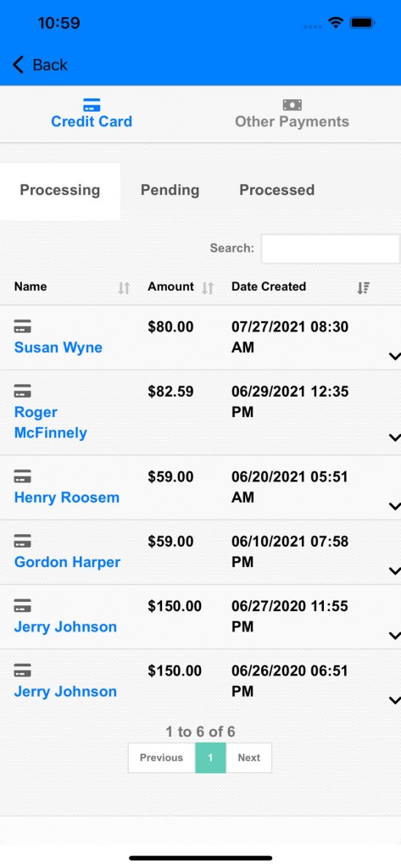401x868 pixels.
Task: Tap the card icon above Henry Roosem
Action: [23, 476]
